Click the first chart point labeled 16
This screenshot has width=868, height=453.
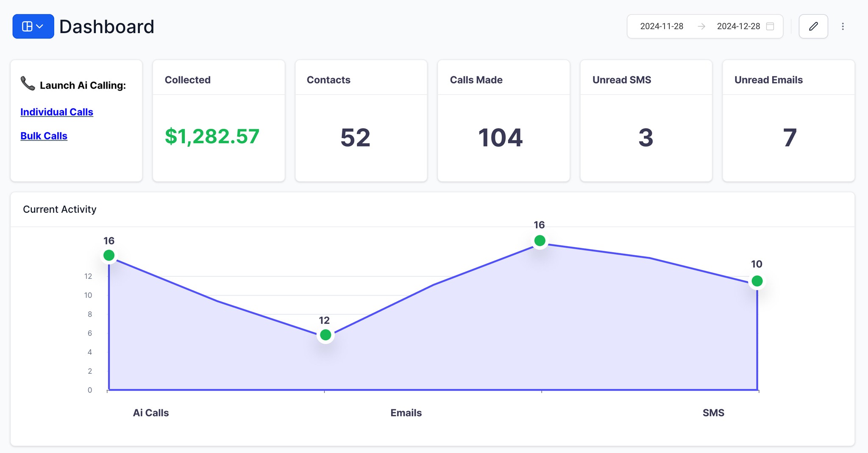pos(109,255)
